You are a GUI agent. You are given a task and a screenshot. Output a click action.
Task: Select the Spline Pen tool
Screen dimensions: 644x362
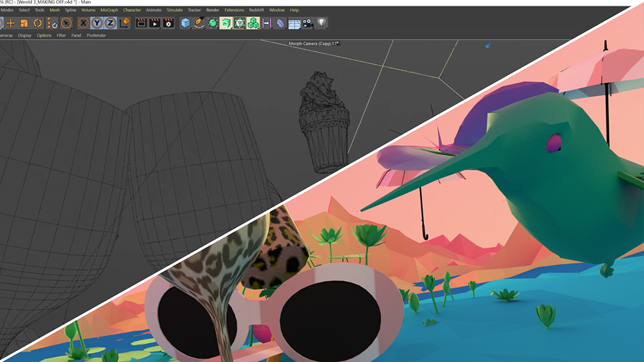click(199, 23)
